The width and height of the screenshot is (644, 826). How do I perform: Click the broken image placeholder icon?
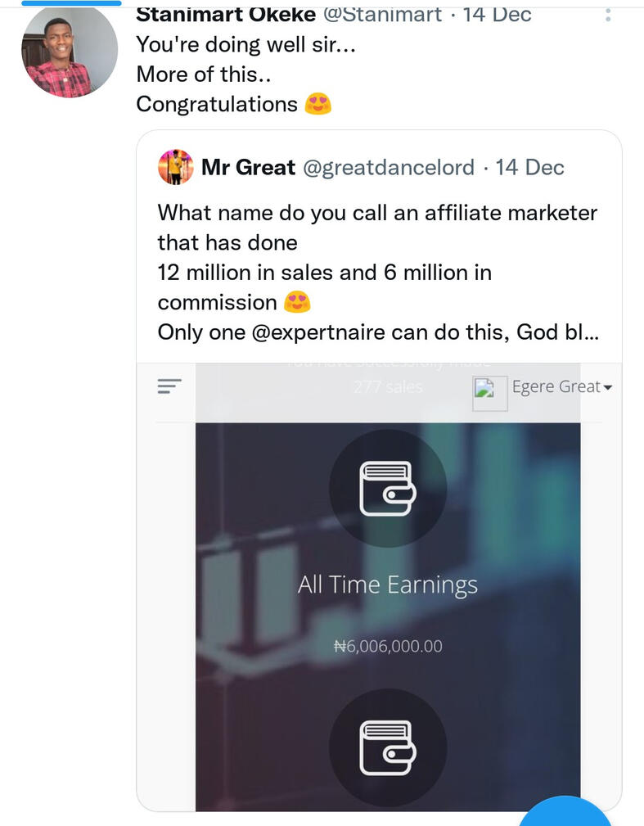tap(489, 393)
